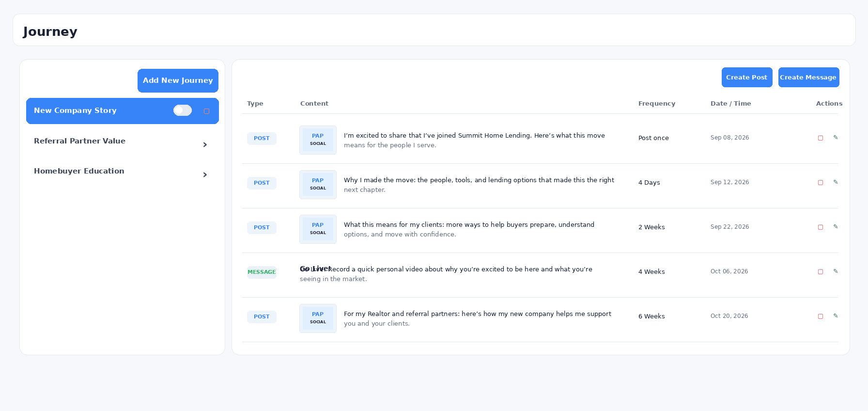Open PAP Social thumbnail for Sep 08 post
Viewport: 868px width, 411px height.
click(x=318, y=140)
